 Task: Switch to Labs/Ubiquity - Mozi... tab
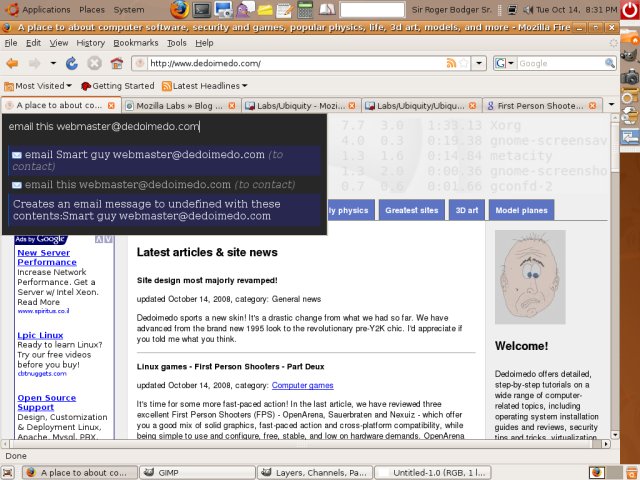pyautogui.click(x=300, y=106)
